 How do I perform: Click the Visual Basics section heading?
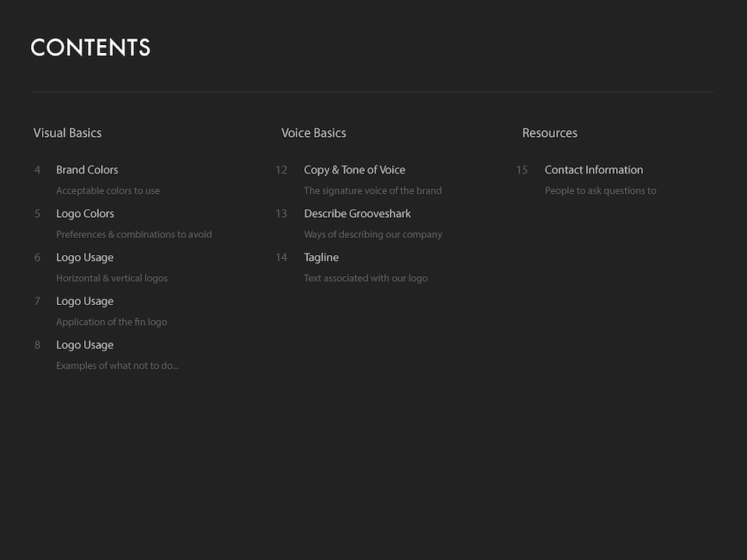point(68,133)
